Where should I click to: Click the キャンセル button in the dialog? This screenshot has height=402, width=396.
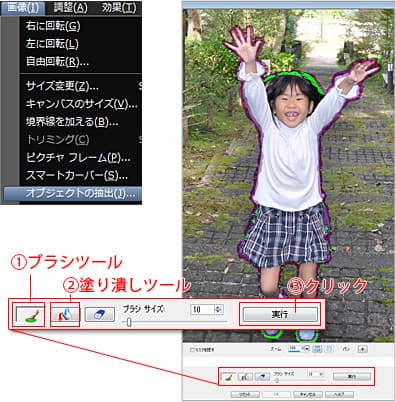click(308, 394)
